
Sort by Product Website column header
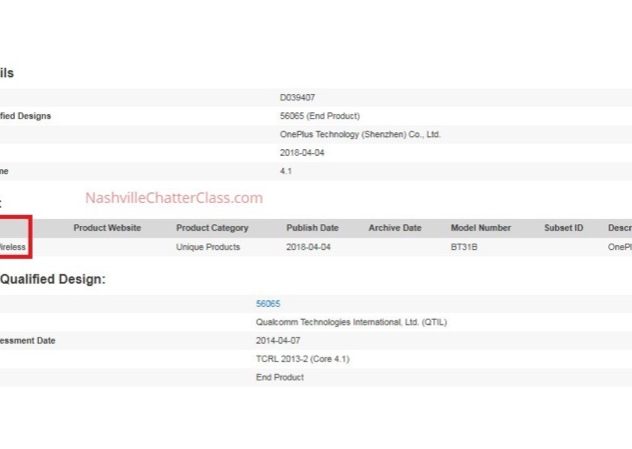(x=107, y=228)
